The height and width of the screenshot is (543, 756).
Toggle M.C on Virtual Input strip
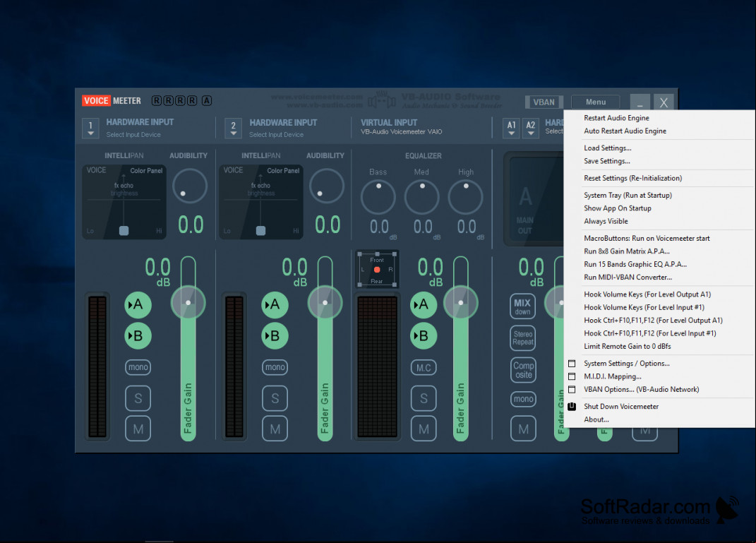(x=424, y=367)
